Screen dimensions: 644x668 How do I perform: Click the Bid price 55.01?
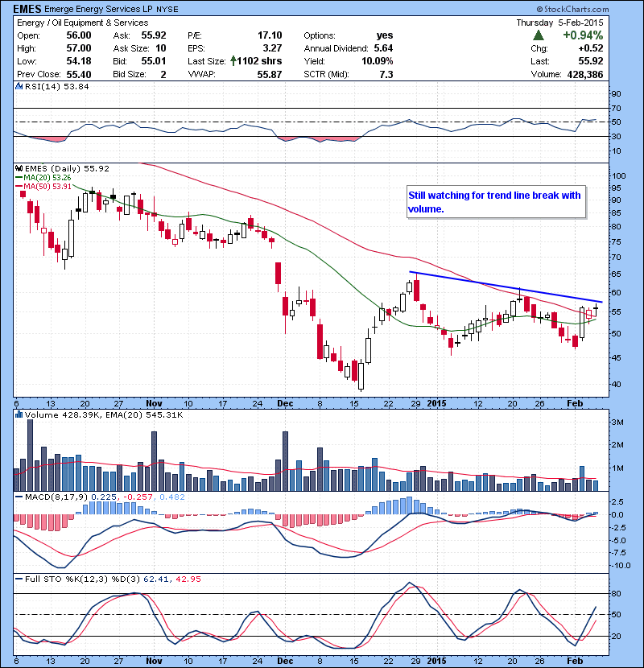pos(154,61)
